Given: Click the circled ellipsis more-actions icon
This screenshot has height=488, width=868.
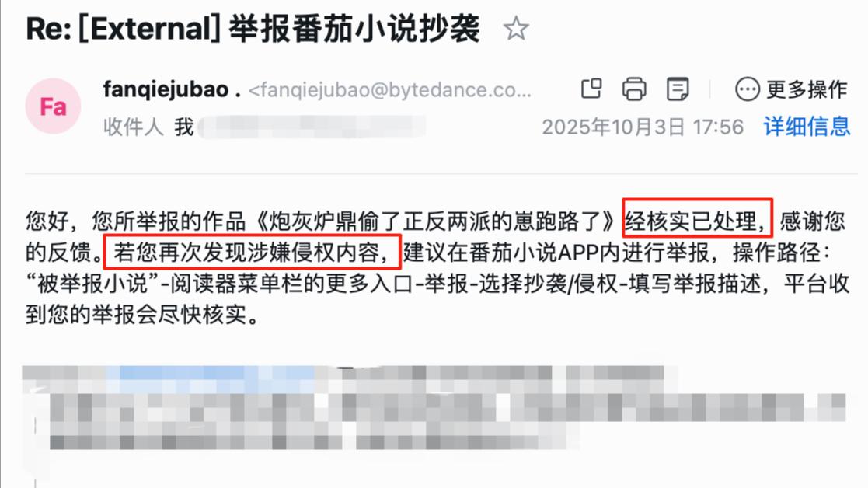Looking at the screenshot, I should (747, 89).
